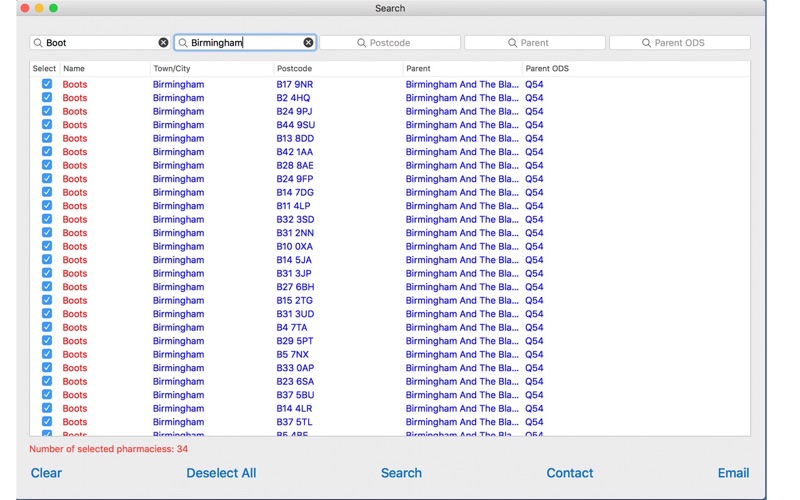Clear the Birmingham town search field
Image resolution: width=800 pixels, height=500 pixels.
308,42
